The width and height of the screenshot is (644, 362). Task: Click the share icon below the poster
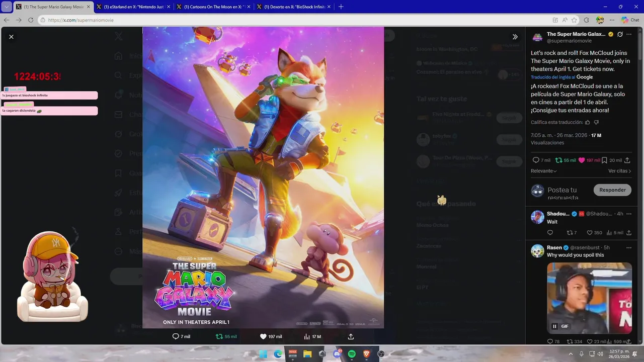coord(351,336)
